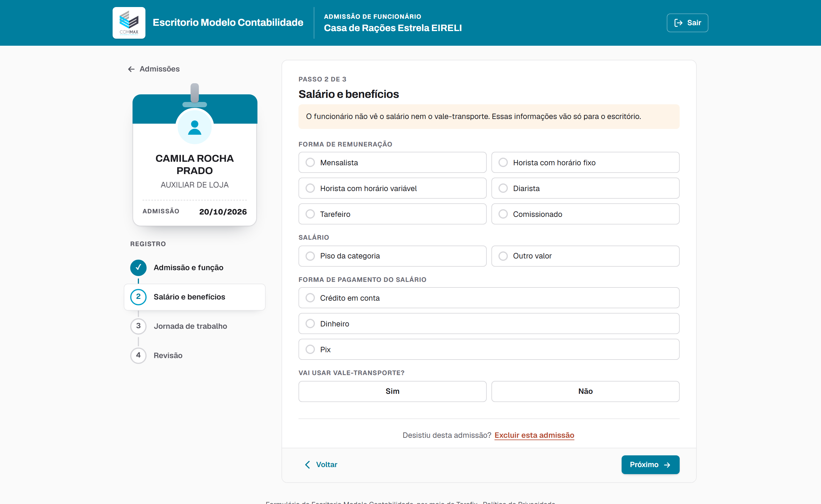Click the checkmark circle for Admissão e função
Screen dimensions: 821x504
point(138,268)
